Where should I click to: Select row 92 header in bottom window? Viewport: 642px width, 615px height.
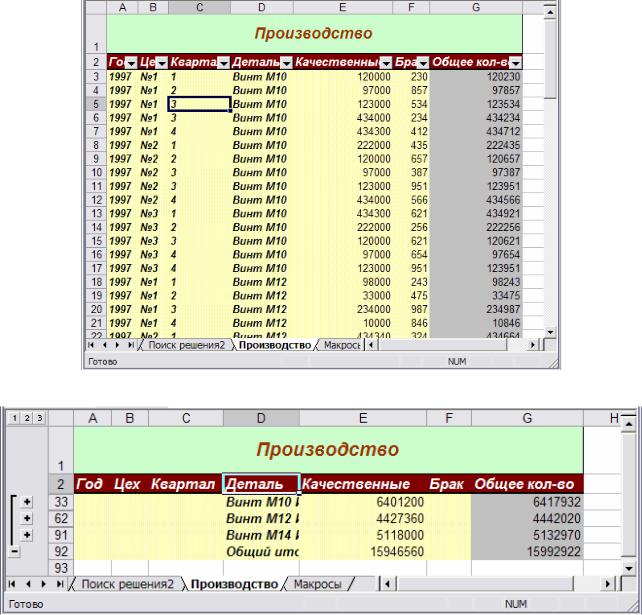(x=61, y=552)
